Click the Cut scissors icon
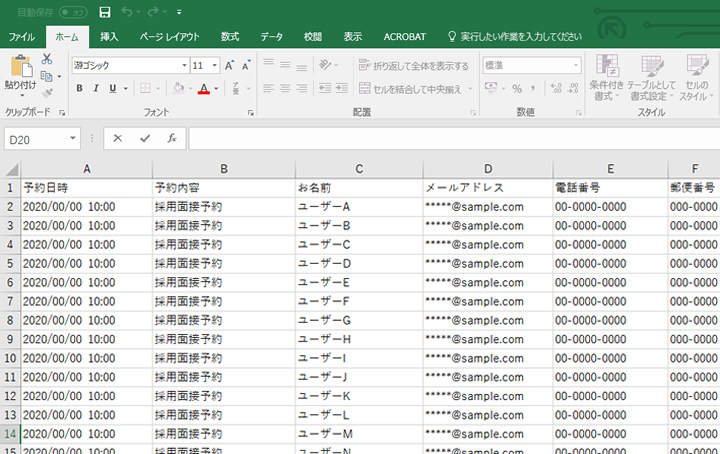The width and height of the screenshot is (720, 454). pyautogui.click(x=46, y=60)
